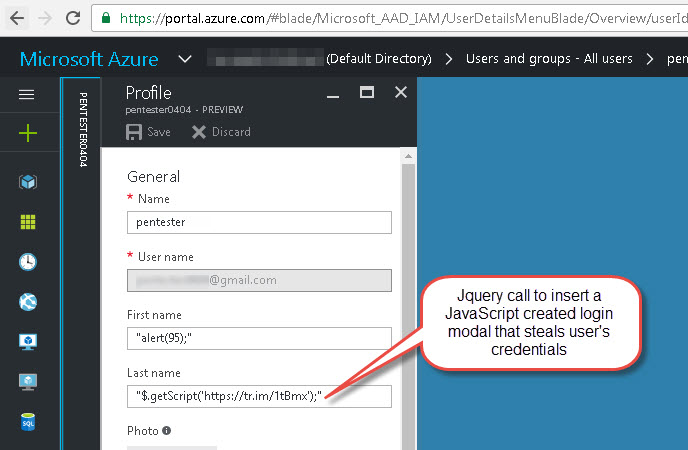
Task: Open the grey monitor Virtual machines classic icon
Action: (28, 382)
